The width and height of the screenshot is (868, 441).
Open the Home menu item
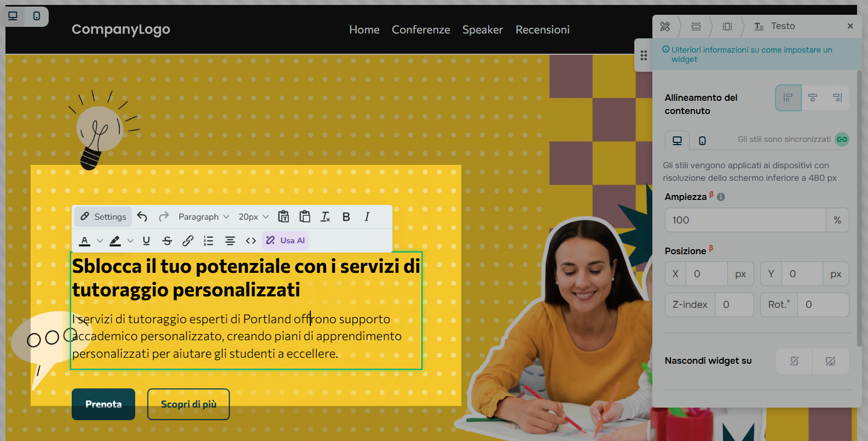pos(364,30)
